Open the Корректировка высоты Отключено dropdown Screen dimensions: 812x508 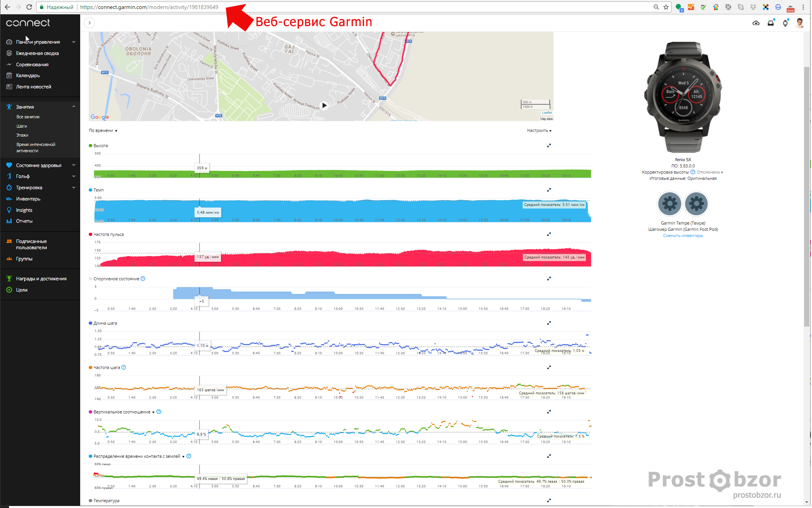tap(710, 172)
